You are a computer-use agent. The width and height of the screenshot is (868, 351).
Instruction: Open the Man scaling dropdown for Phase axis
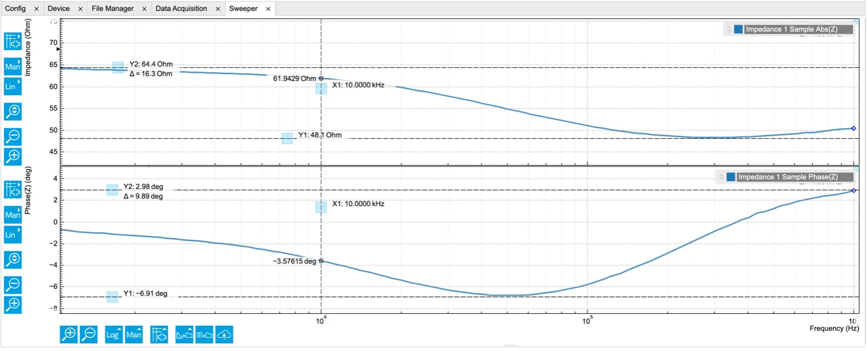click(x=13, y=214)
